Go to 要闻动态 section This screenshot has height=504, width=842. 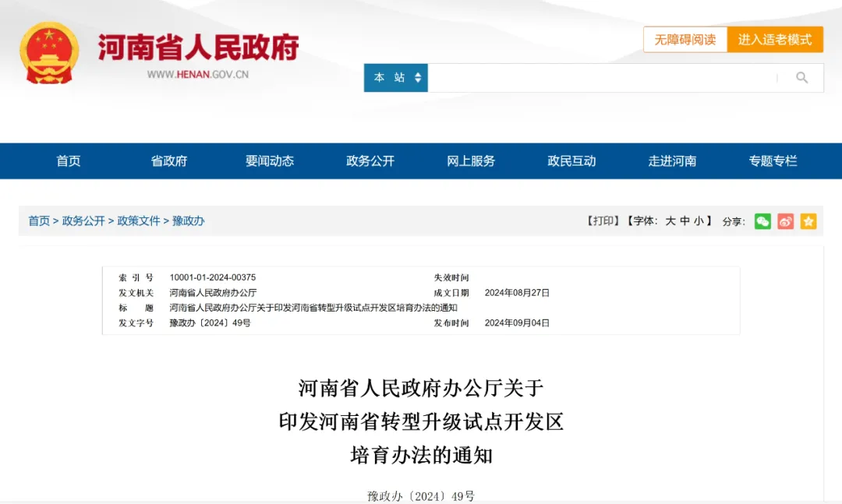tap(270, 161)
